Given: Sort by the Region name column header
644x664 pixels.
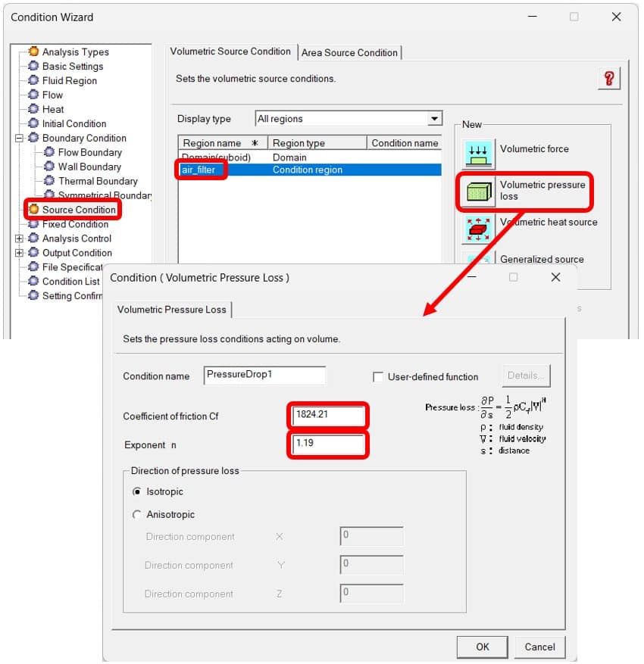Looking at the screenshot, I should pos(224,143).
